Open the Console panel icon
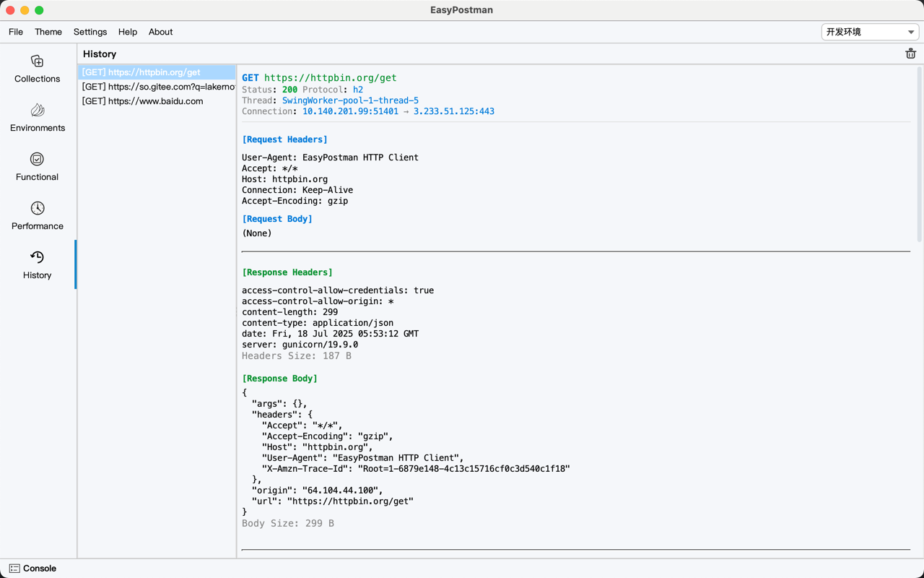The height and width of the screenshot is (578, 924). pos(14,569)
